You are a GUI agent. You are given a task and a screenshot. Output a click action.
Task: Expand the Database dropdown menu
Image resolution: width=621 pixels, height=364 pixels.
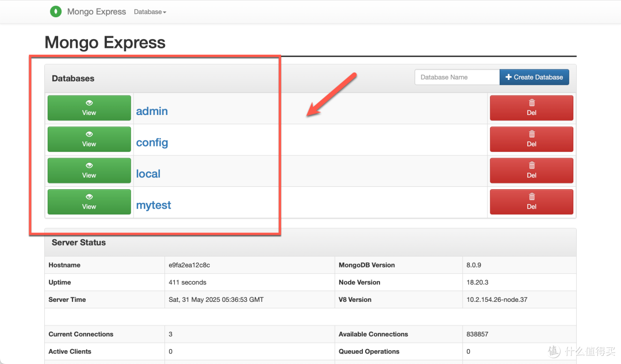click(x=150, y=12)
